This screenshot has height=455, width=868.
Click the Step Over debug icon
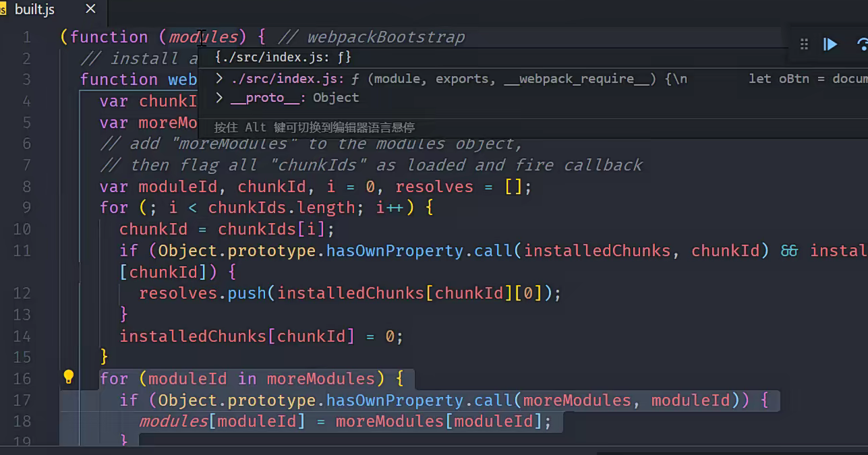[862, 44]
